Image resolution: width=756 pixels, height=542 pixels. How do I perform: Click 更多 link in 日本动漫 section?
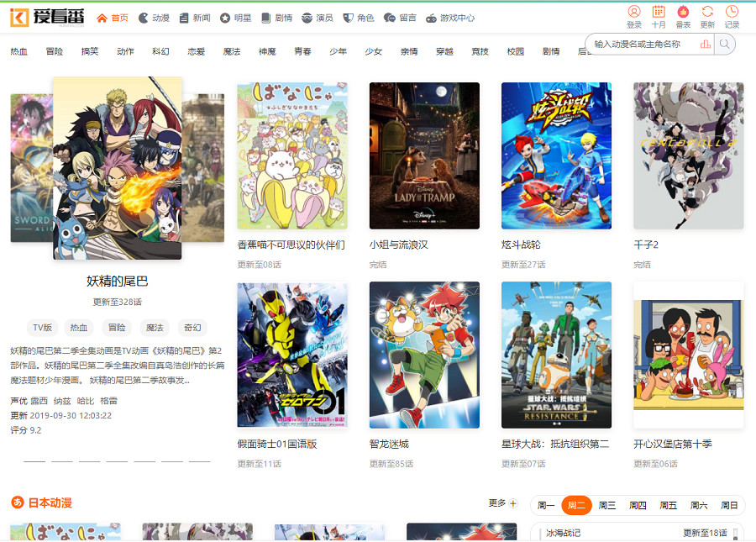(x=497, y=503)
